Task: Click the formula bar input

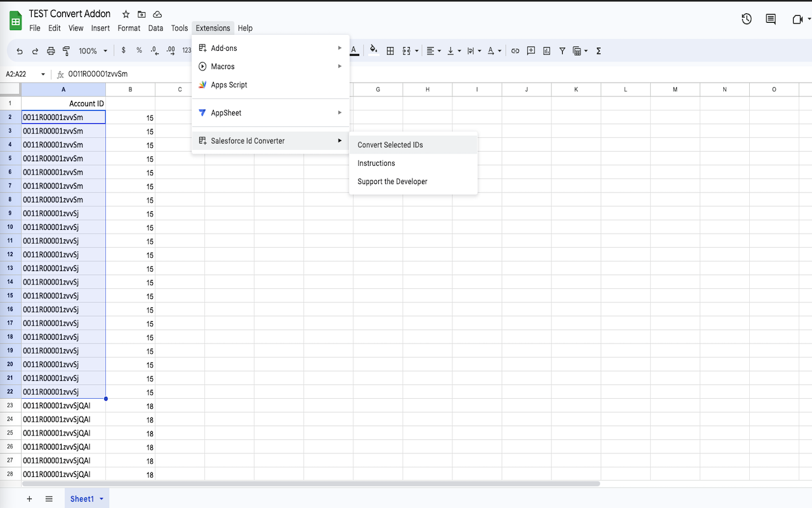Action: pos(438,74)
